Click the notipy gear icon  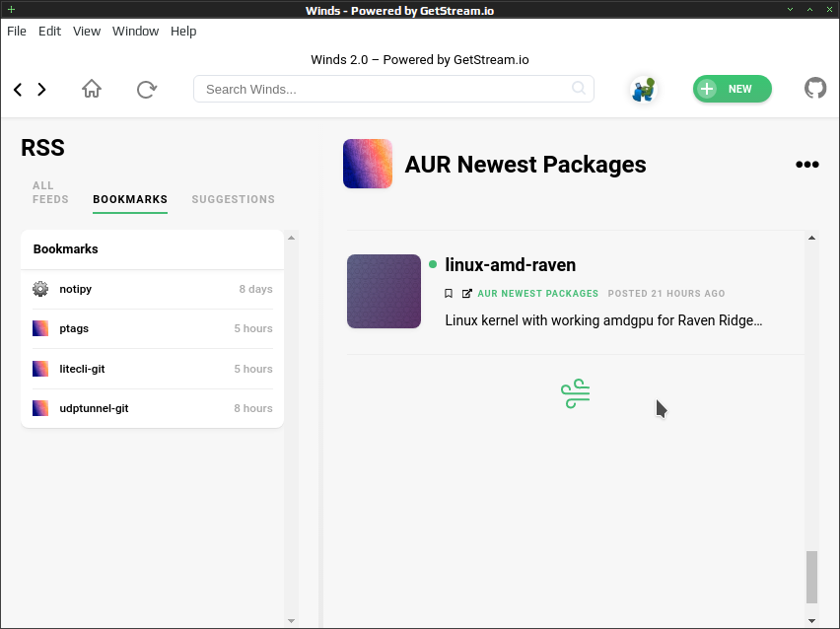point(40,289)
